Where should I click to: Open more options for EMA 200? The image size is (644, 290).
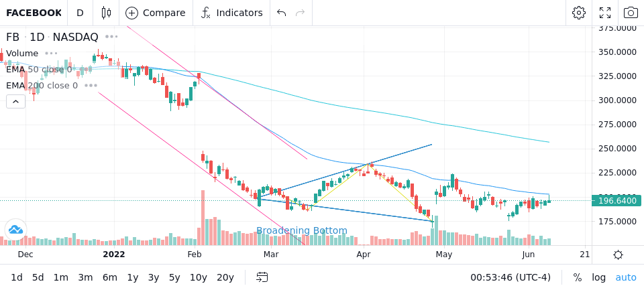tap(91, 85)
